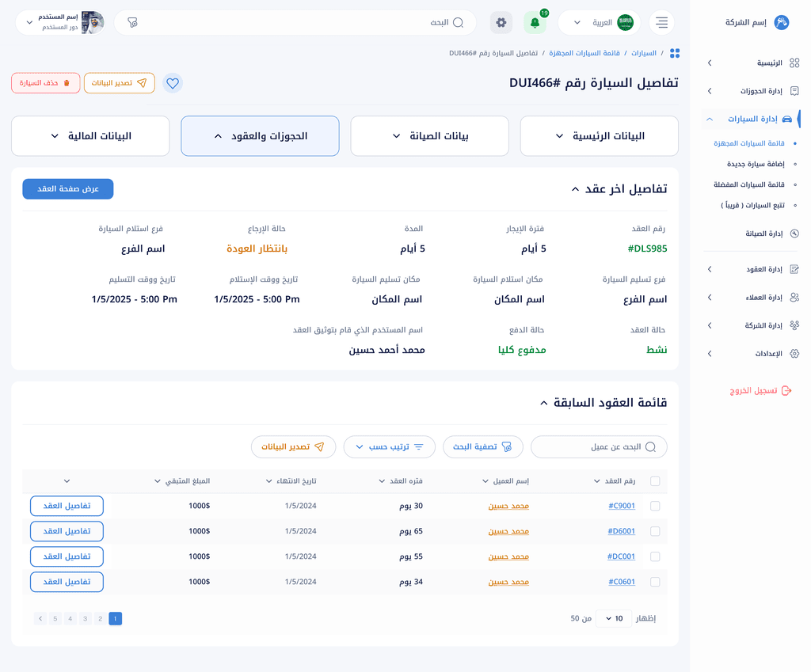This screenshot has height=672, width=811.
Task: Open تتبع السيارات ( قريباً ) in the sidebar
Action: [x=752, y=205]
